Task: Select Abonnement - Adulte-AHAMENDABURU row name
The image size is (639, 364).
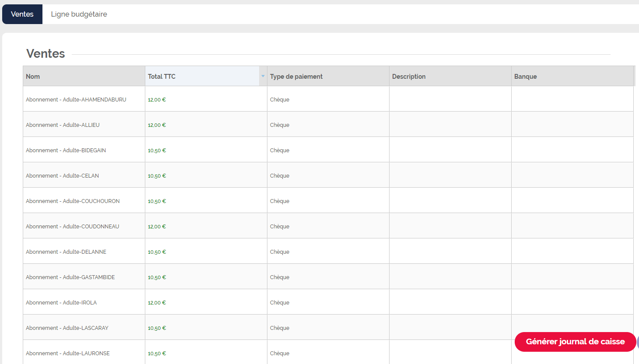Action: pyautogui.click(x=76, y=100)
